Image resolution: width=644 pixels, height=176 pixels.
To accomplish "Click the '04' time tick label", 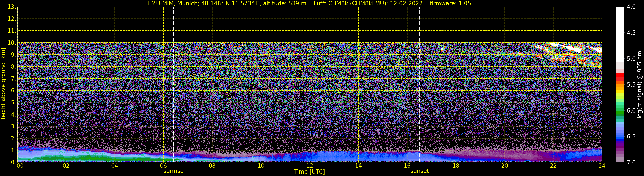I will pos(115,166).
